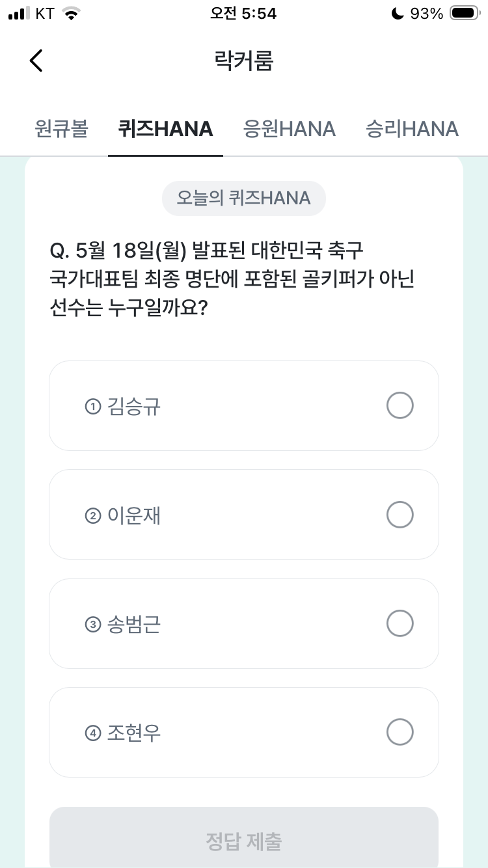This screenshot has height=868, width=488.
Task: Tap the clock showing 오전 5:54
Action: 243,14
